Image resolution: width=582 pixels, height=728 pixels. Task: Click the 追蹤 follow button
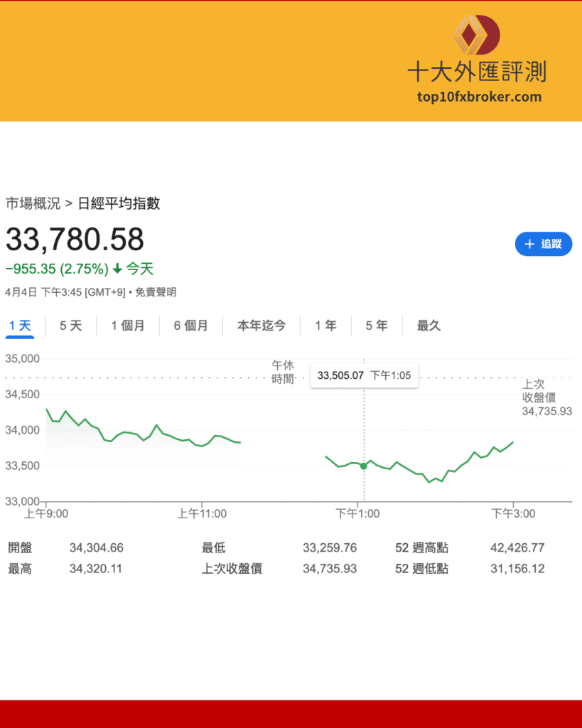click(544, 244)
